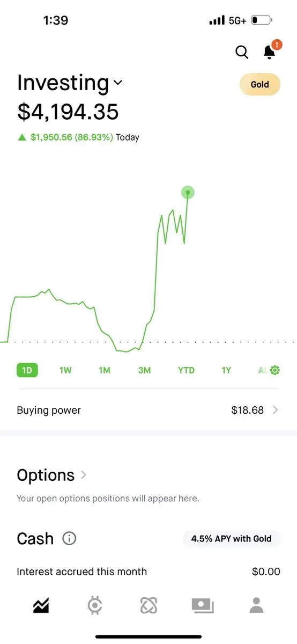This screenshot has height=644, width=297.
Task: Expand the Investing account dropdown
Action: [x=118, y=83]
